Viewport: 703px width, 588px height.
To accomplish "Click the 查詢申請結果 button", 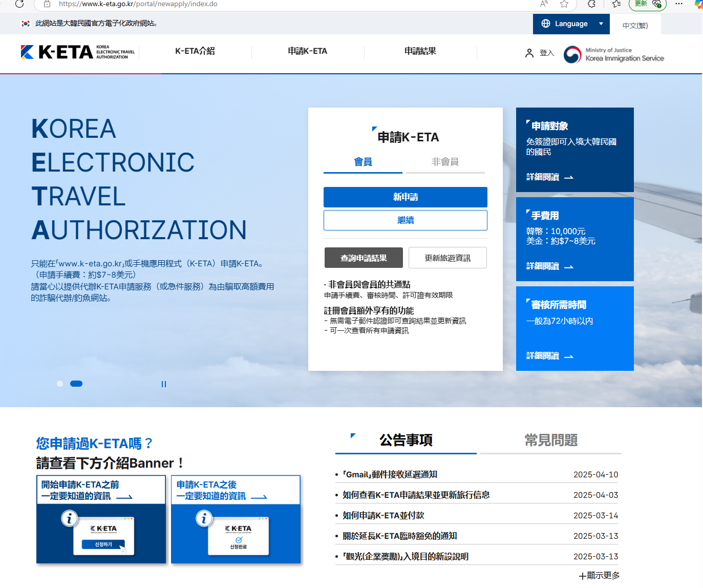I will 364,258.
